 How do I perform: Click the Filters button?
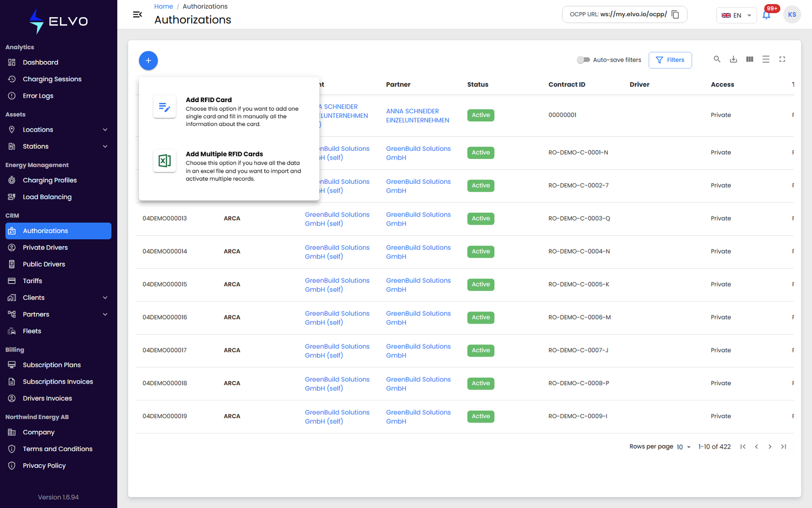670,60
